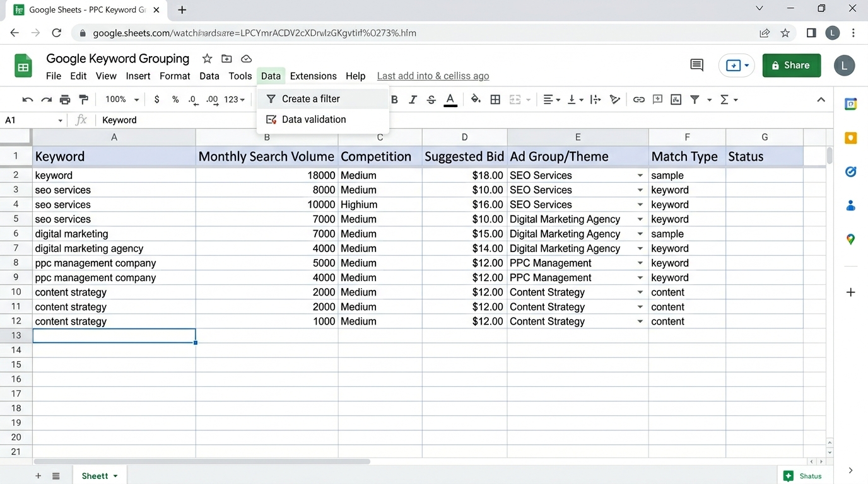
Task: Open the 123 number format dropdown
Action: click(x=235, y=100)
